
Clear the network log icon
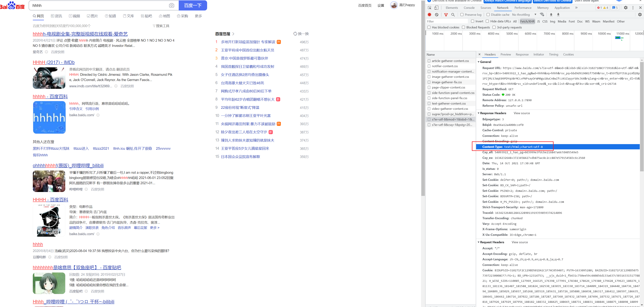437,15
